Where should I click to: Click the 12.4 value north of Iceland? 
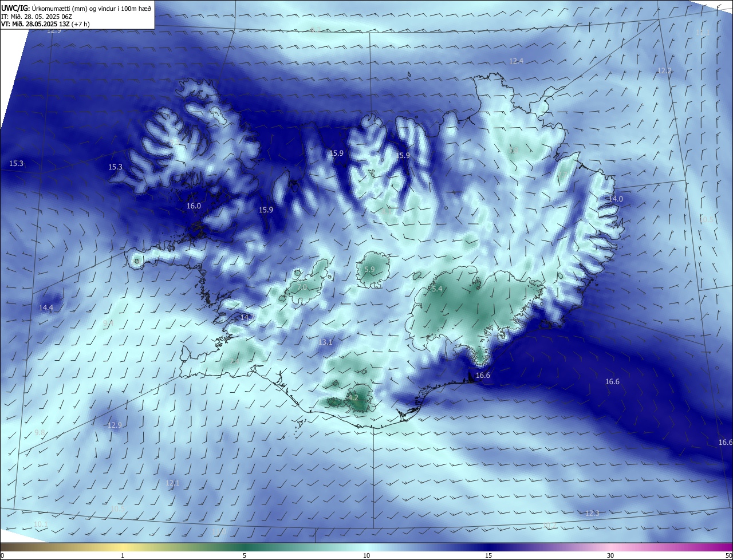click(x=516, y=61)
